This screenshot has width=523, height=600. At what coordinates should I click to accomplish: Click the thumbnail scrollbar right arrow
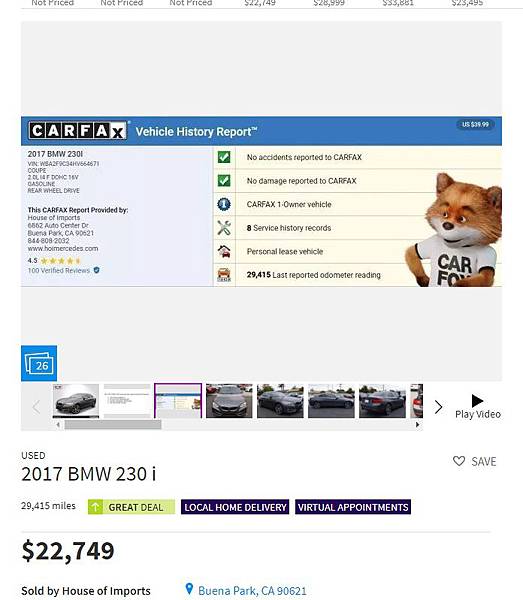pyautogui.click(x=417, y=424)
